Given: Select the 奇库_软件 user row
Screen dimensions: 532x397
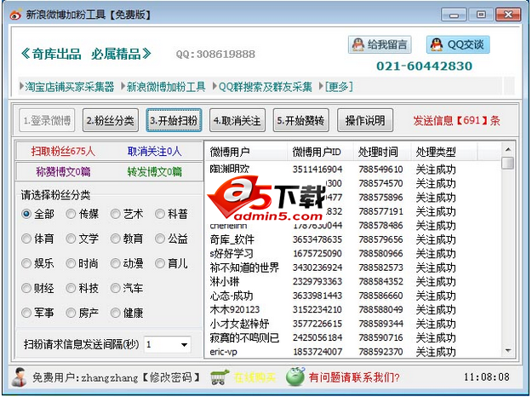Looking at the screenshot, I should click(353, 239).
